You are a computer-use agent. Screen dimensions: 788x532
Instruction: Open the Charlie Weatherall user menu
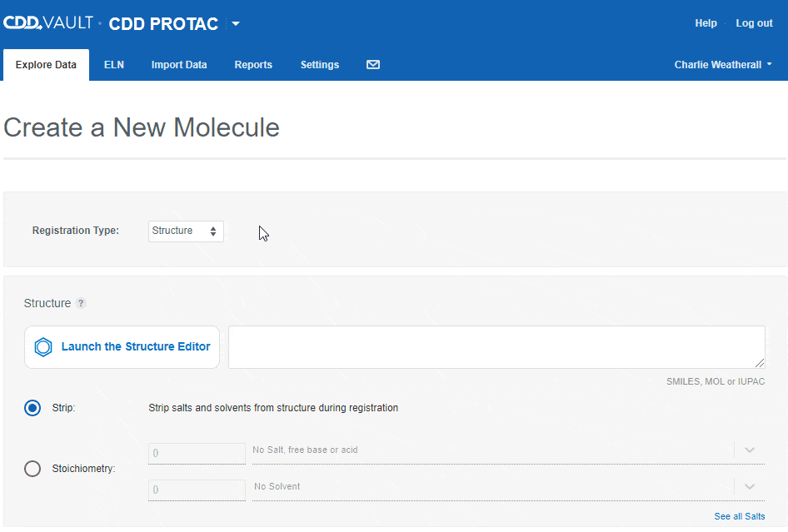(x=723, y=65)
